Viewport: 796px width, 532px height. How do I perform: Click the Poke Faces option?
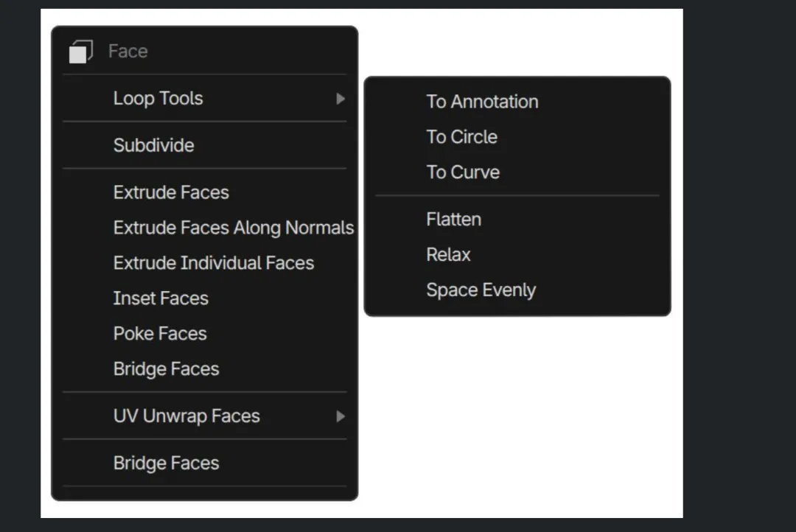(x=160, y=334)
